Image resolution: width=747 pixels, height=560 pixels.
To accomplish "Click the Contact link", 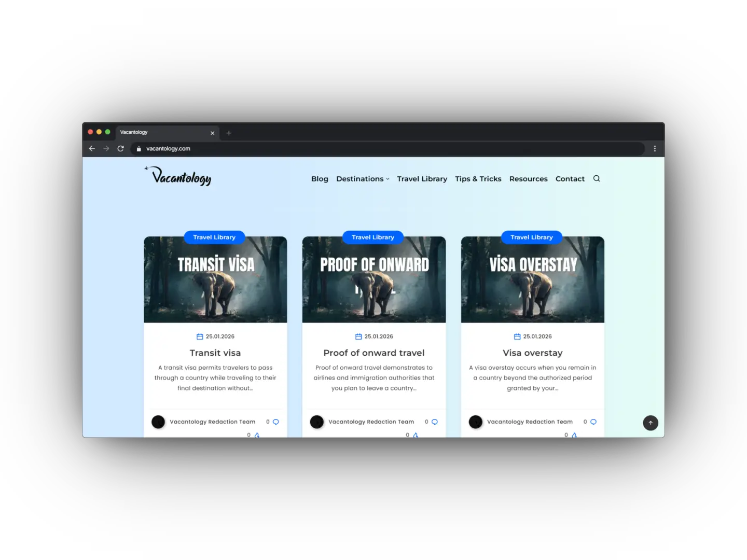I will (570, 178).
